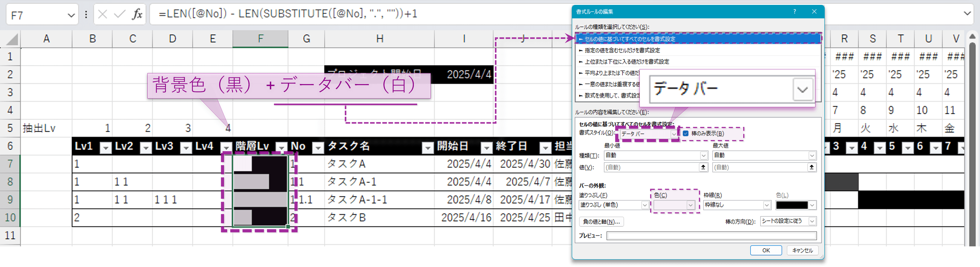Open the black 色(L) border color swatch
The height and width of the screenshot is (267, 980).
click(795, 205)
